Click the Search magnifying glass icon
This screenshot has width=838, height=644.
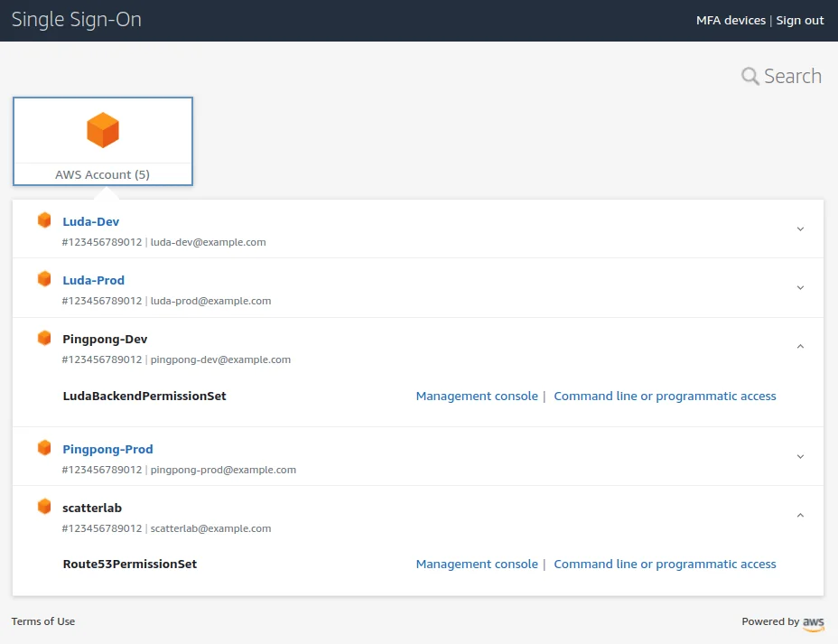[750, 77]
